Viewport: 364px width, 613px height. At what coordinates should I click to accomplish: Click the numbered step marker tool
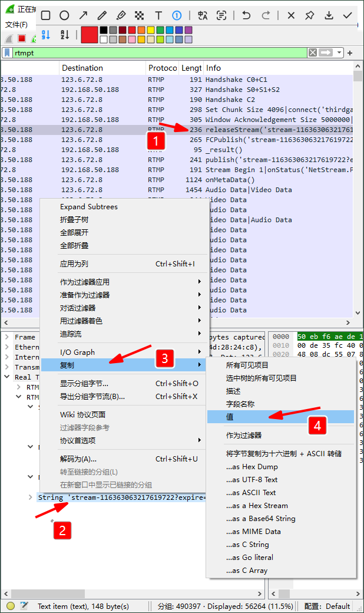tap(177, 15)
